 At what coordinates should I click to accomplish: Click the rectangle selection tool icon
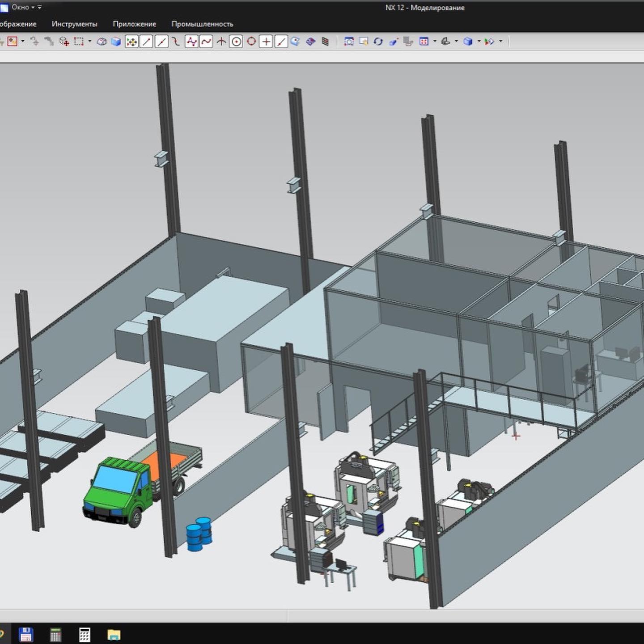[79, 42]
